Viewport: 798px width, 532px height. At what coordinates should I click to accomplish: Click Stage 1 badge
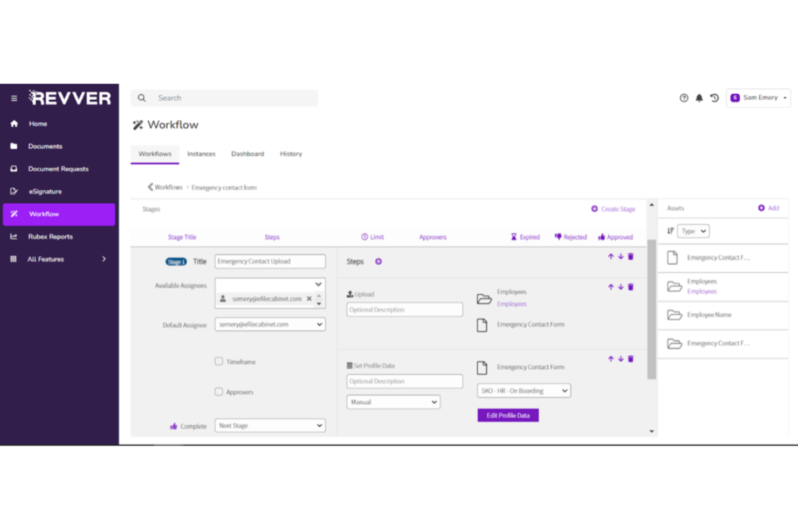coord(176,262)
